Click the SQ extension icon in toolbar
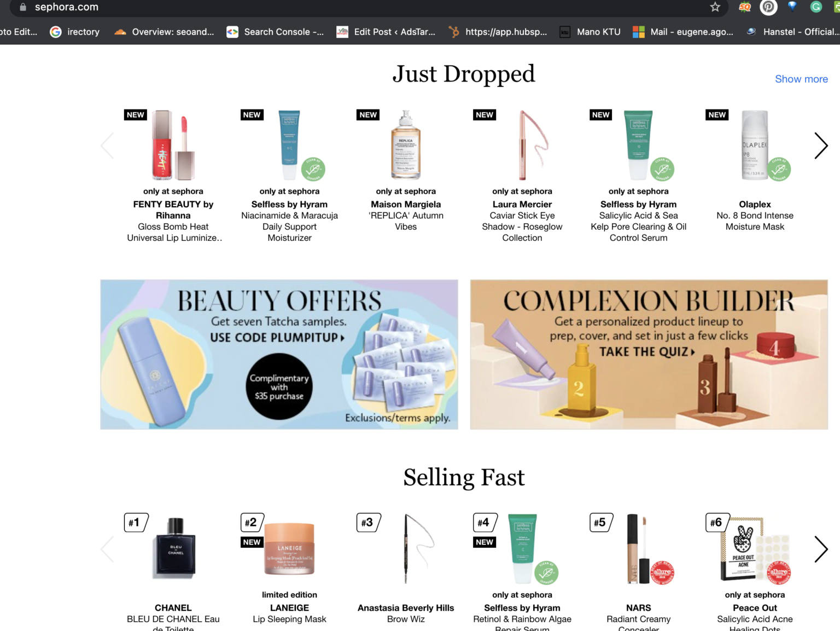This screenshot has height=631, width=840. pyautogui.click(x=744, y=8)
